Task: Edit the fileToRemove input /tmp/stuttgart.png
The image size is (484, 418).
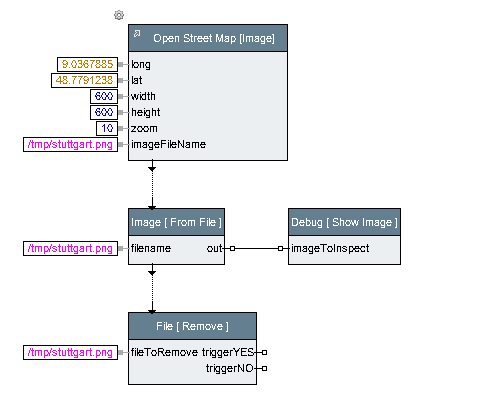Action: 70,353
